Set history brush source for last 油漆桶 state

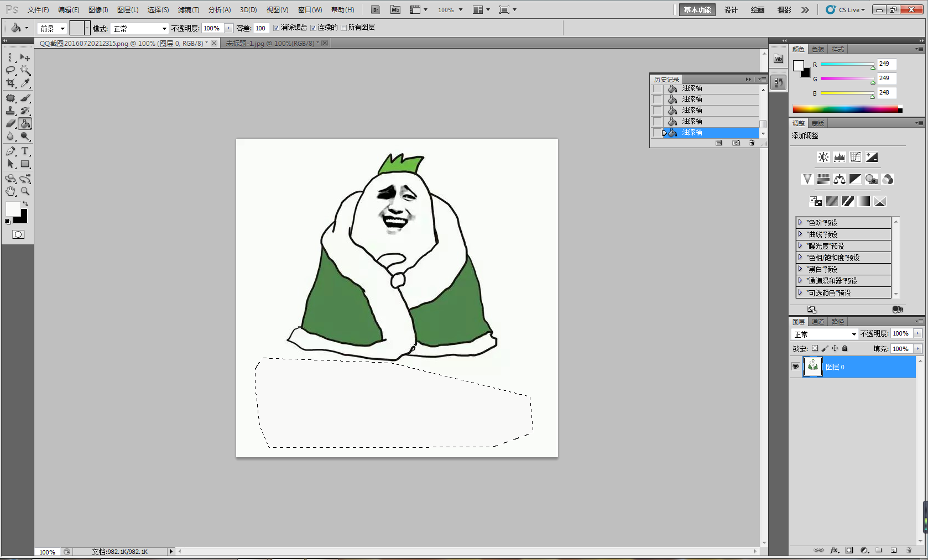click(658, 133)
